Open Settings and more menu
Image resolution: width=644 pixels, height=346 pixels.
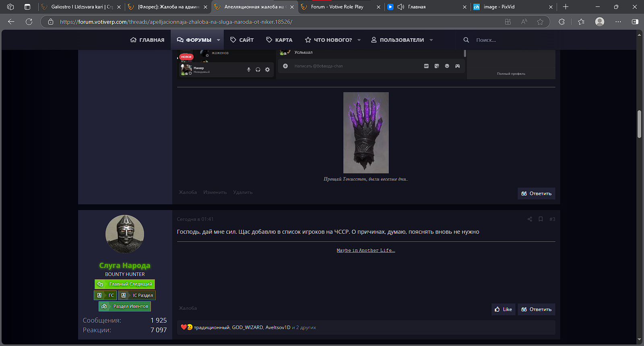618,22
